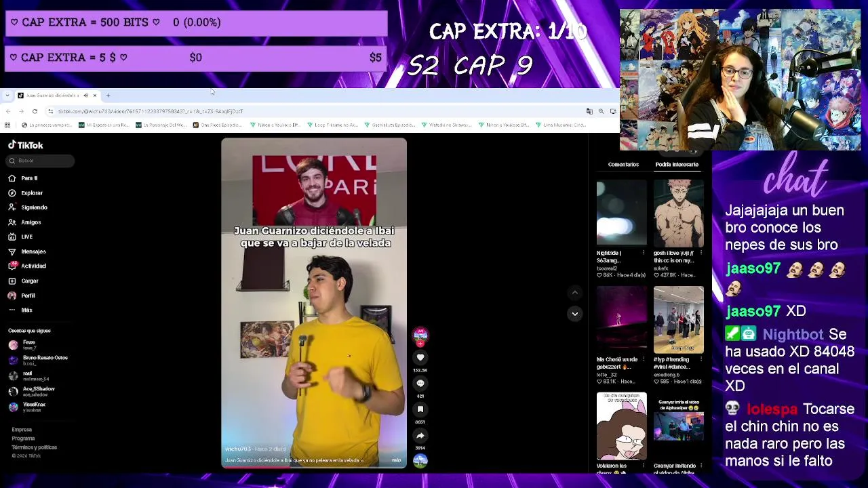Screen dimensions: 868x488
Task: Open Explorar compass icon in sidebar
Action: tap(12, 192)
